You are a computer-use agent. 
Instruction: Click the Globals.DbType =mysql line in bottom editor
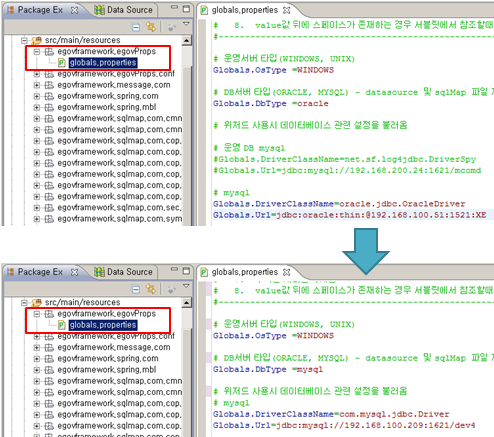[x=268, y=369]
